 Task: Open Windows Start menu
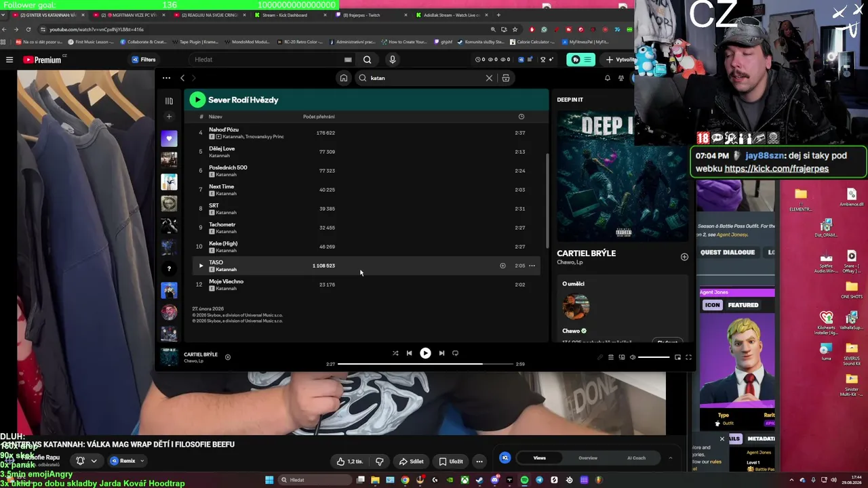(x=269, y=480)
